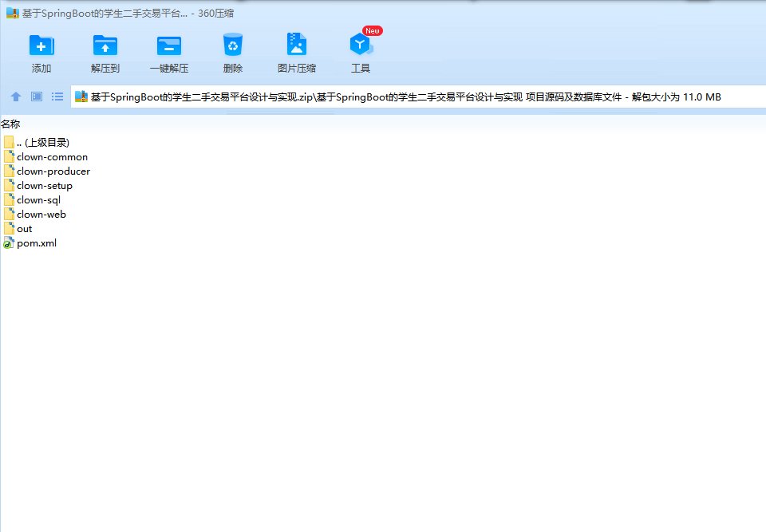Select the 'clown-web' name text
Viewport: 766px width, 532px height.
click(x=41, y=214)
